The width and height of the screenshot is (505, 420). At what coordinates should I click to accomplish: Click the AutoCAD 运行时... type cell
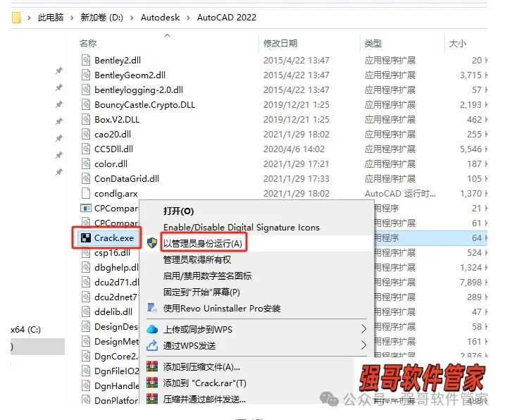point(400,194)
